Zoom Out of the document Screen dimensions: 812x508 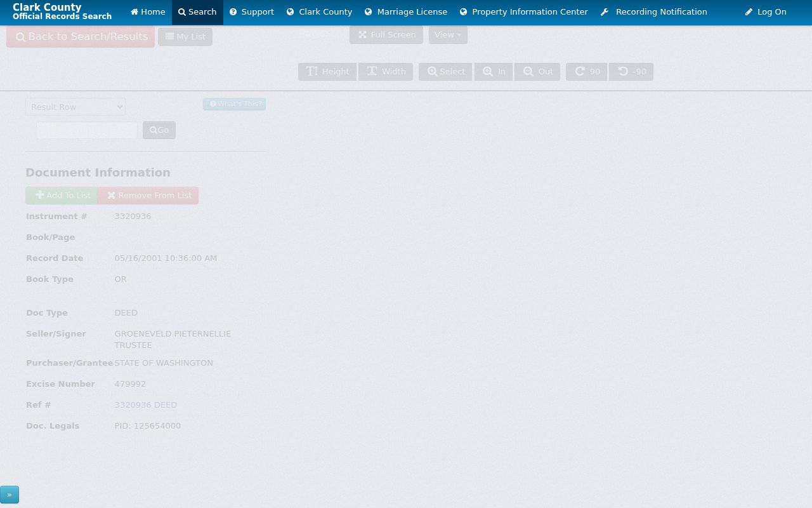[537, 72]
